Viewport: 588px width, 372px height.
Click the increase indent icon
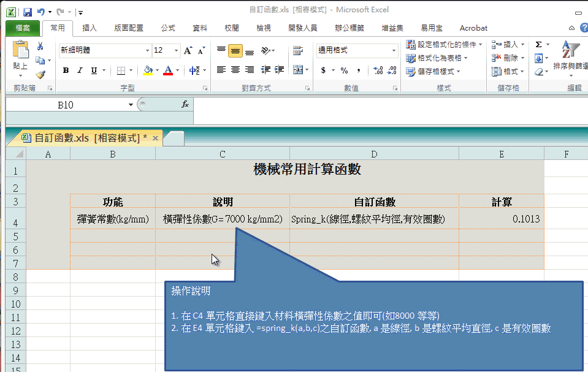pyautogui.click(x=280, y=70)
